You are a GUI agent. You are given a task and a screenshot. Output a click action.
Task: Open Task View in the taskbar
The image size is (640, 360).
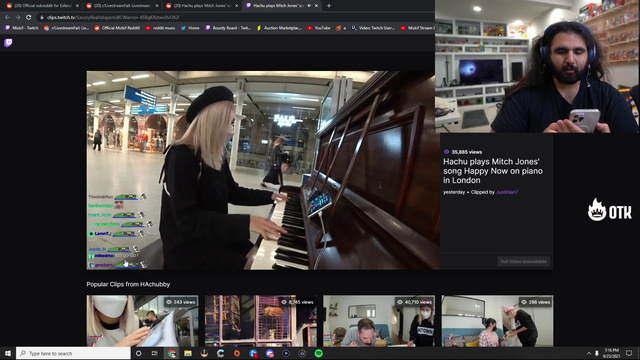pos(155,353)
